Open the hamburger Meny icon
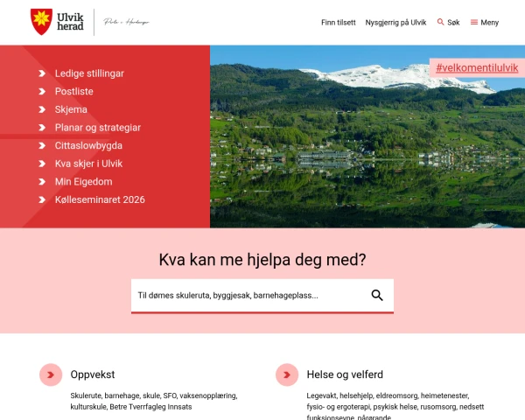Screen dimensions: 525x420 point(473,22)
